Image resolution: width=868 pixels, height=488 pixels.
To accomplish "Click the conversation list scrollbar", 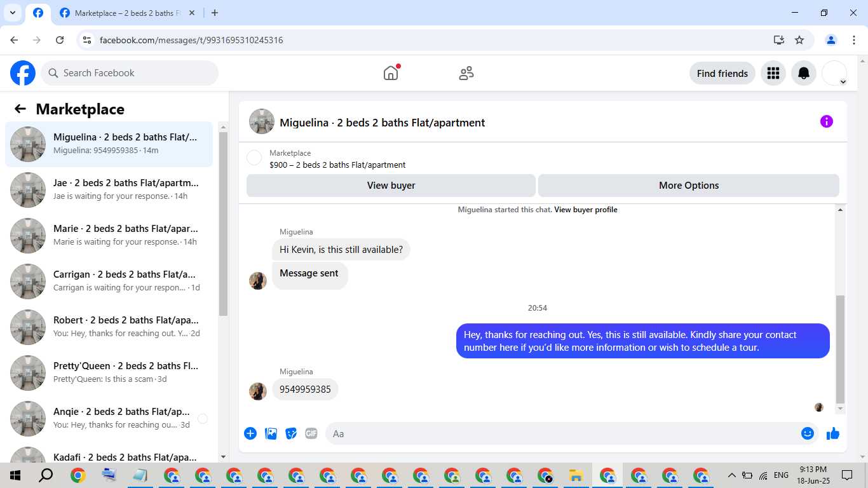I will point(223,224).
